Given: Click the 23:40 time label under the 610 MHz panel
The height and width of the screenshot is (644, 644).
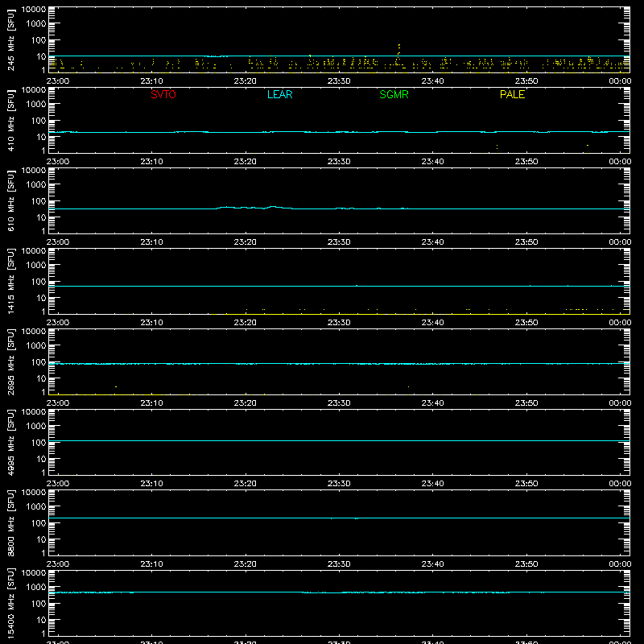Looking at the screenshot, I should (x=432, y=242).
